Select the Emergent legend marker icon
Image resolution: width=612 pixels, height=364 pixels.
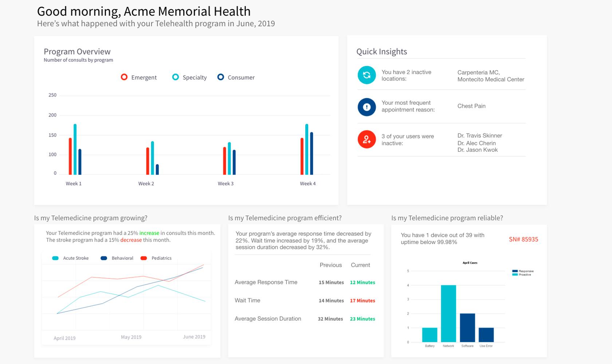(124, 77)
